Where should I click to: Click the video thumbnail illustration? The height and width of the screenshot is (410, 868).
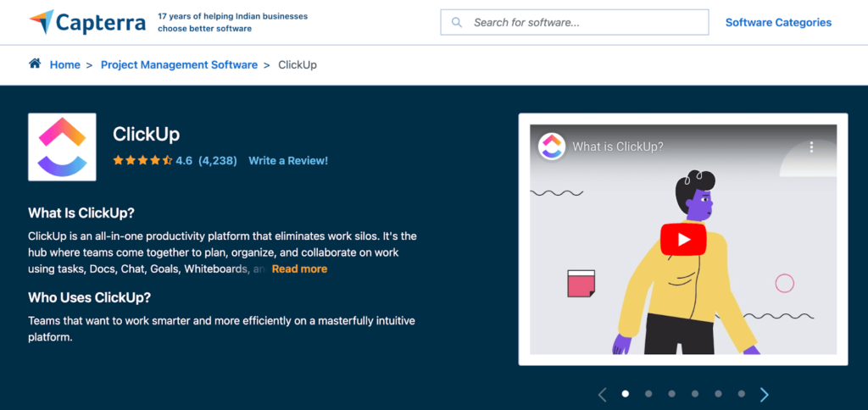pos(683,240)
